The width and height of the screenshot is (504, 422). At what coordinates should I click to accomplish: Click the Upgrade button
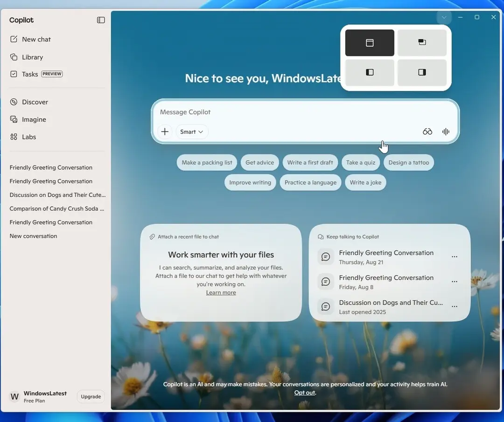click(x=91, y=397)
